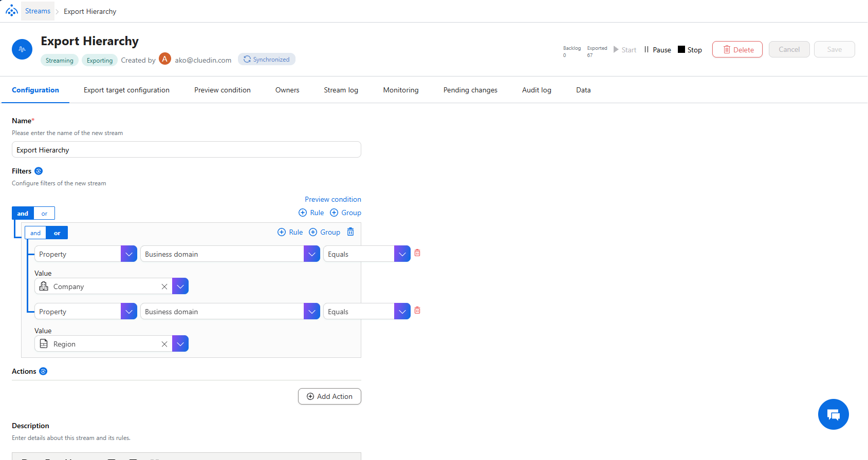Click the CluedIn logo icon in breadcrumb
Image resolution: width=868 pixels, height=460 pixels.
tap(11, 11)
